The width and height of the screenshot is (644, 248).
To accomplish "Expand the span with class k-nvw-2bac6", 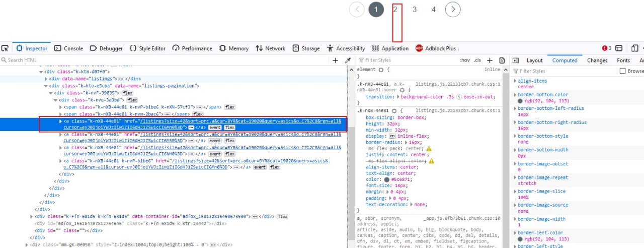I will 61,114.
